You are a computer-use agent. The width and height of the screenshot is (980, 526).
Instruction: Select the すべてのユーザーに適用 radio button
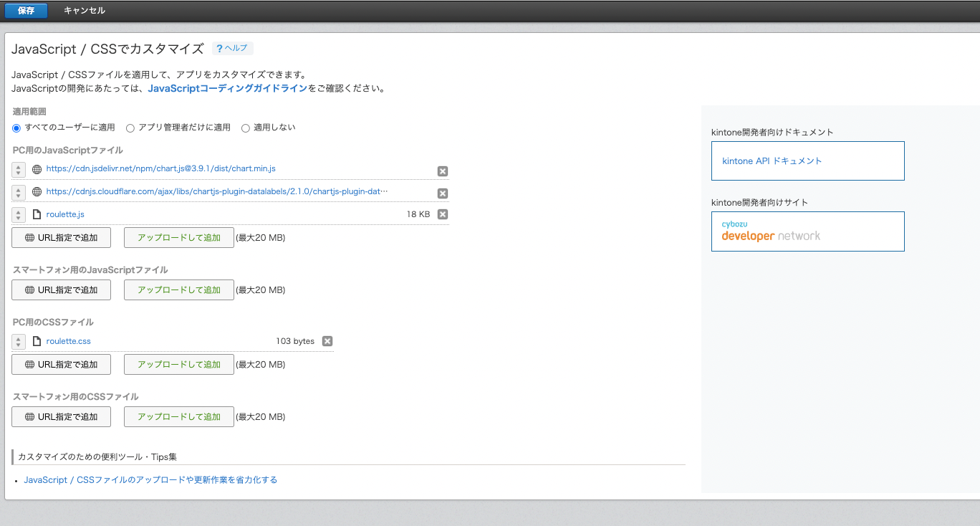[16, 128]
